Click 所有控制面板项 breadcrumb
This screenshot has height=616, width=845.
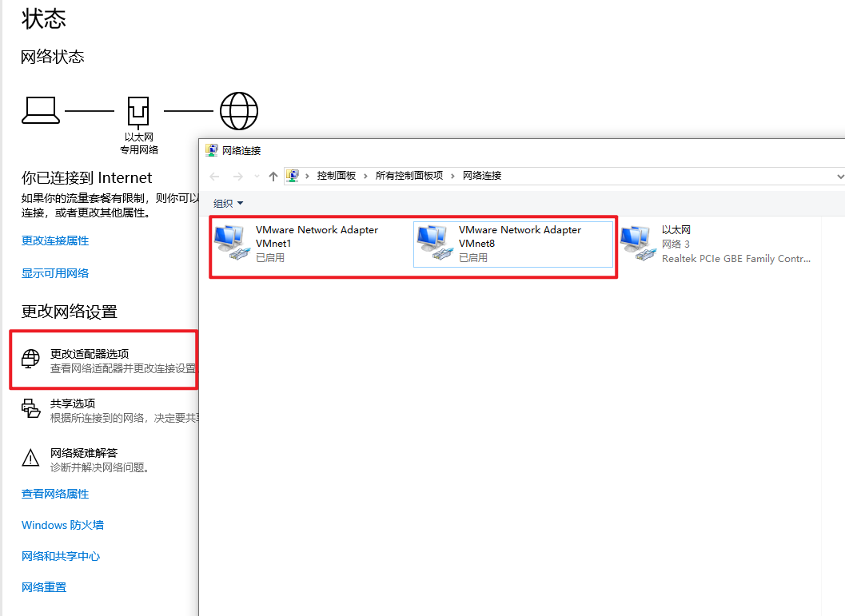pos(409,176)
